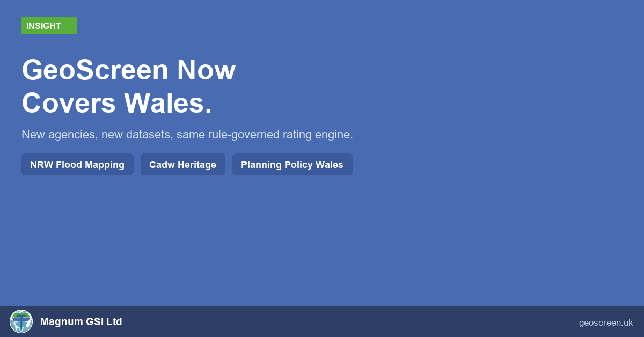
Task: Select the NRW Flood Mapping tag
Action: pos(77,165)
